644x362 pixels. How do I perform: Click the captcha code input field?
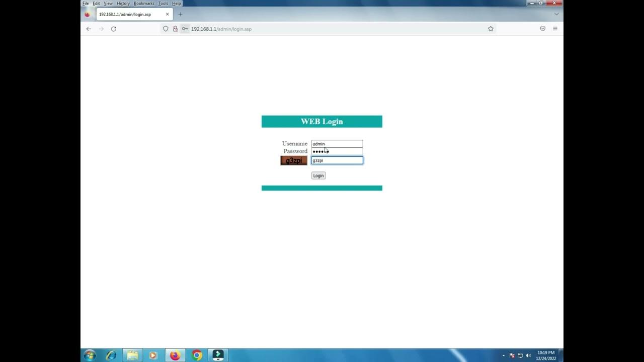[x=337, y=160]
